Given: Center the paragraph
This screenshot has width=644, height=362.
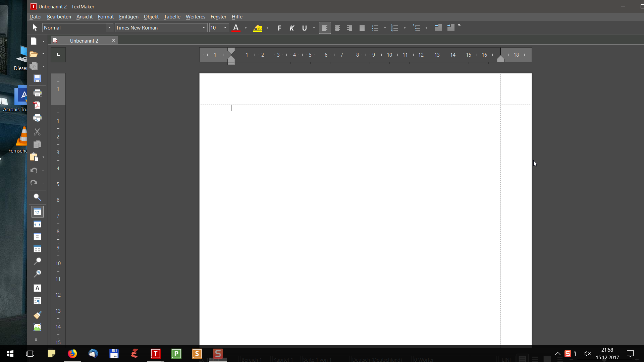Looking at the screenshot, I should [337, 28].
